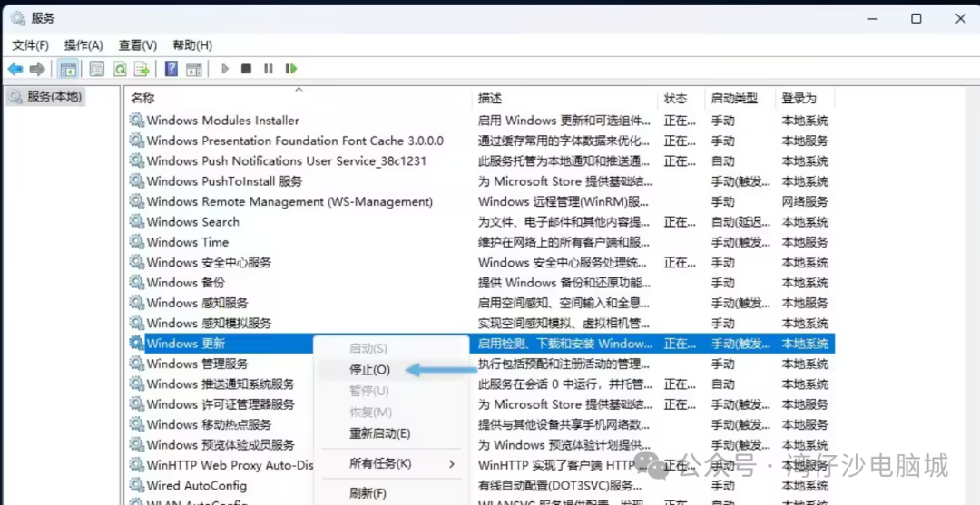Click gear icon of Windows 更新 row
The image size is (980, 505).
pyautogui.click(x=136, y=343)
